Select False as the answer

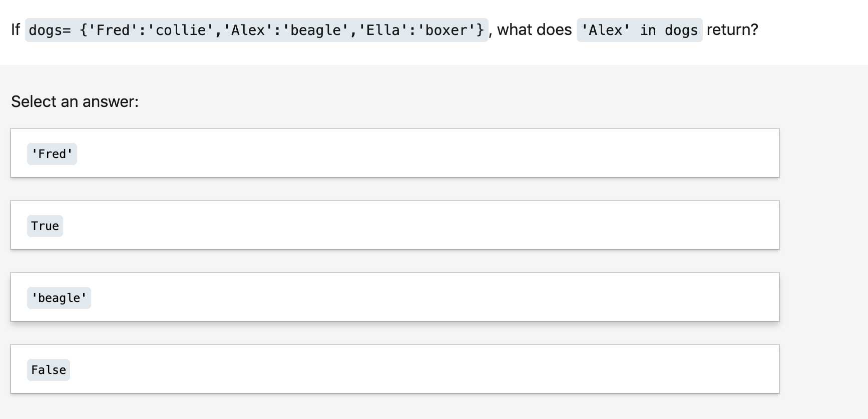pyautogui.click(x=49, y=370)
